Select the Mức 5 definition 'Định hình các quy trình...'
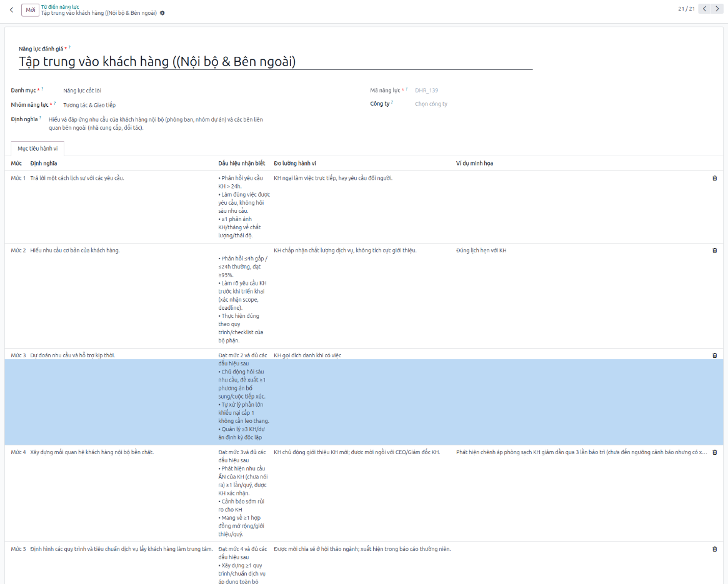The image size is (728, 584). (x=121, y=549)
